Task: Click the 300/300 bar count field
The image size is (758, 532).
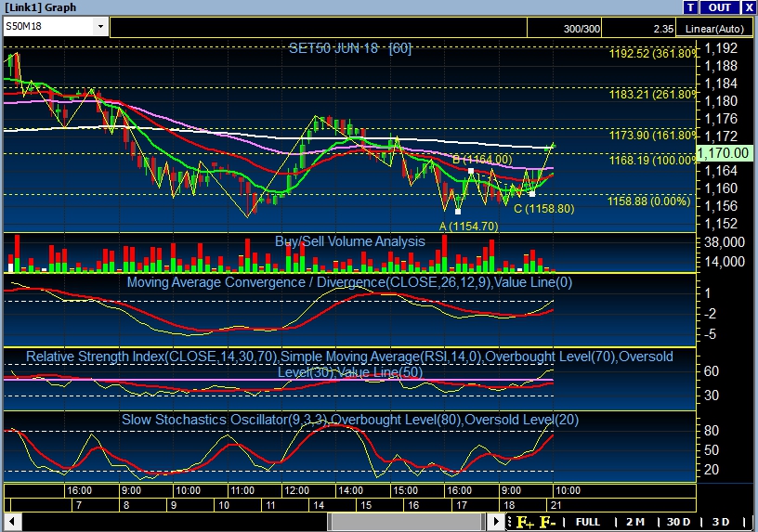Action: point(564,29)
